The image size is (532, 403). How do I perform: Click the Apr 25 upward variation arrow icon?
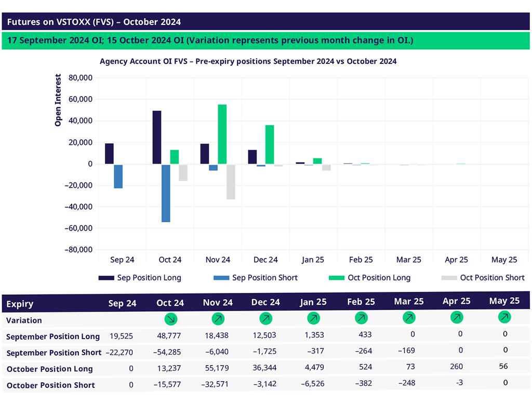[457, 317]
